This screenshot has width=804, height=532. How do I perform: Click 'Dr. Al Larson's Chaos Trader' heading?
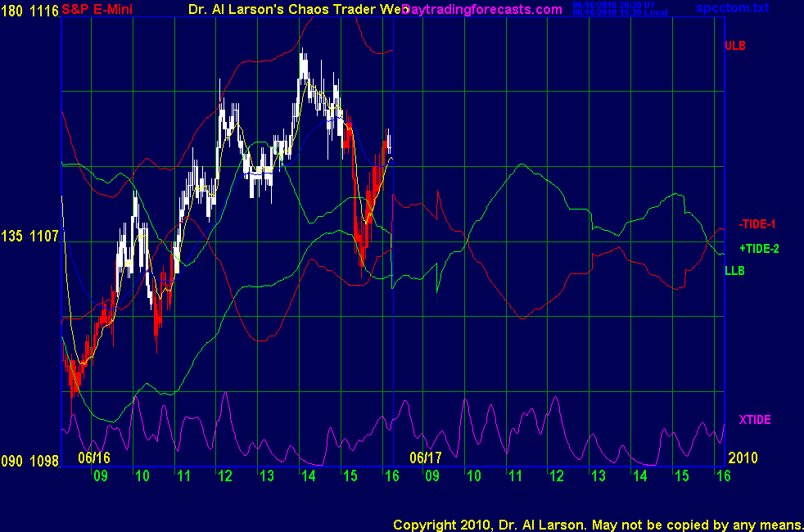click(x=287, y=9)
